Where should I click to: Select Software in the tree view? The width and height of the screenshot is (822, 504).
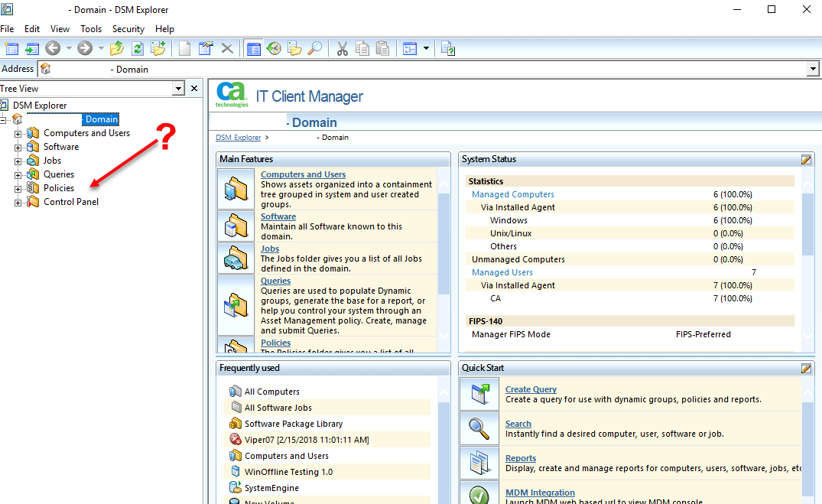[x=61, y=147]
